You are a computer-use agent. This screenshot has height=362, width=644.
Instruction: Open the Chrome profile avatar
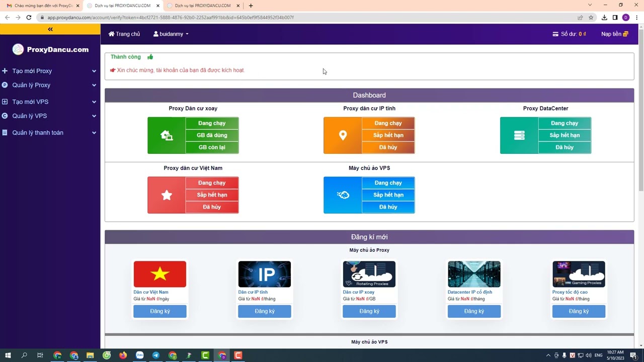click(626, 17)
